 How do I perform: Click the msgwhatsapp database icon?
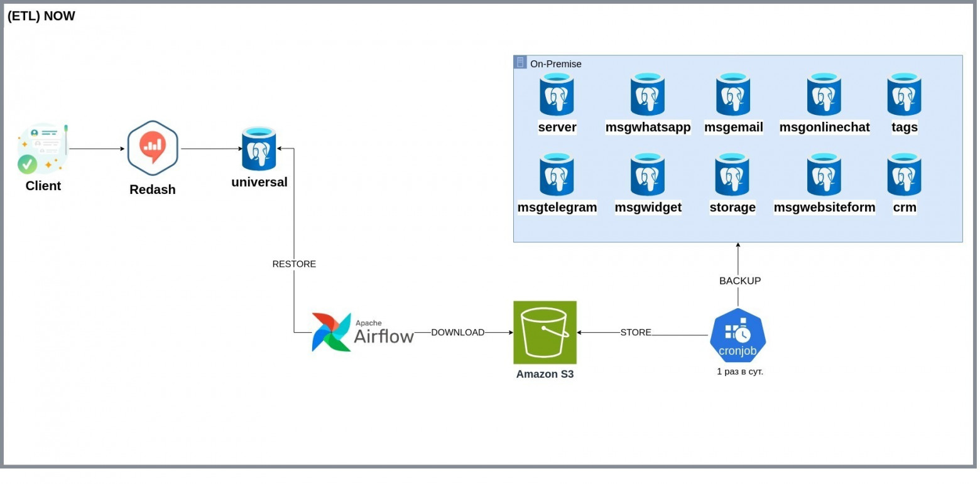point(648,94)
